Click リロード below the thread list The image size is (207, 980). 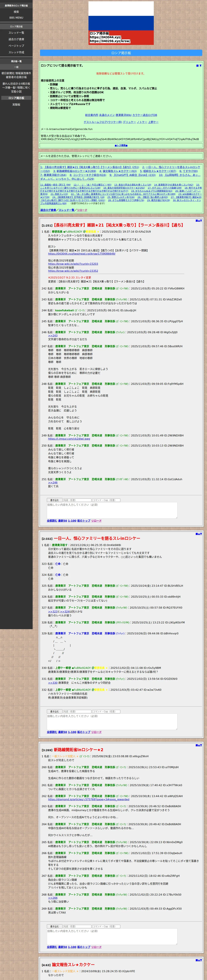tap(82, 210)
